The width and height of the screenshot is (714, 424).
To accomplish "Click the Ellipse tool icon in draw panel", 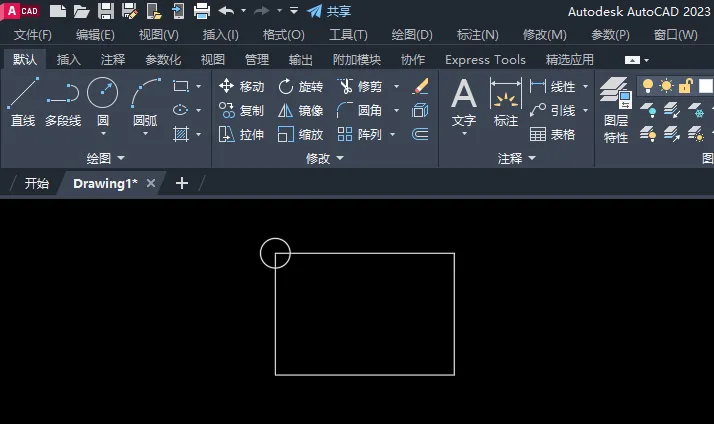I will click(181, 110).
